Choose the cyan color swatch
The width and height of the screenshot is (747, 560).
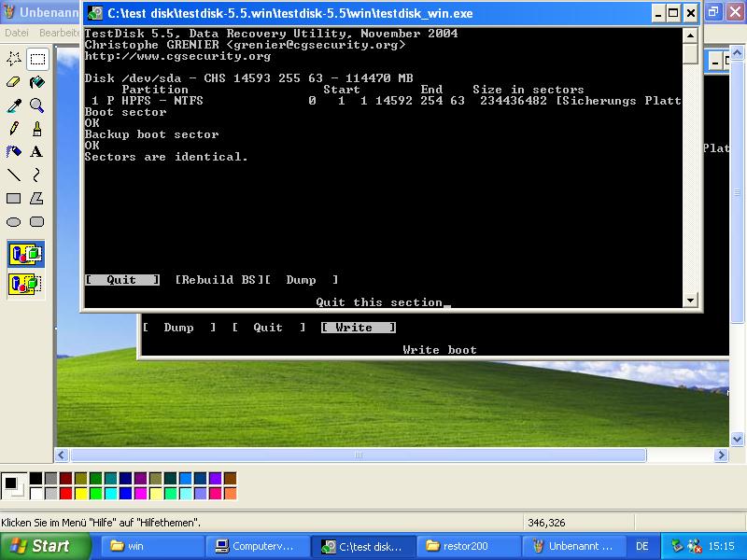[111, 493]
